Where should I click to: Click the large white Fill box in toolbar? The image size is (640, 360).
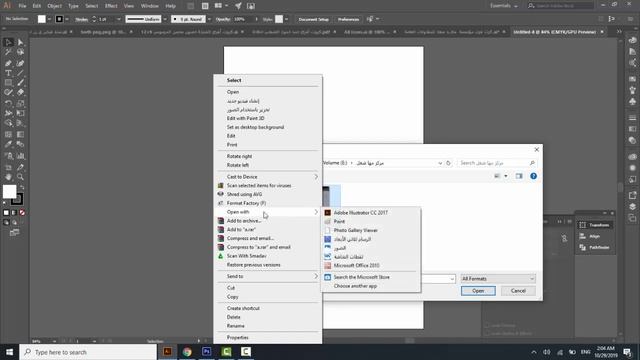(9, 191)
